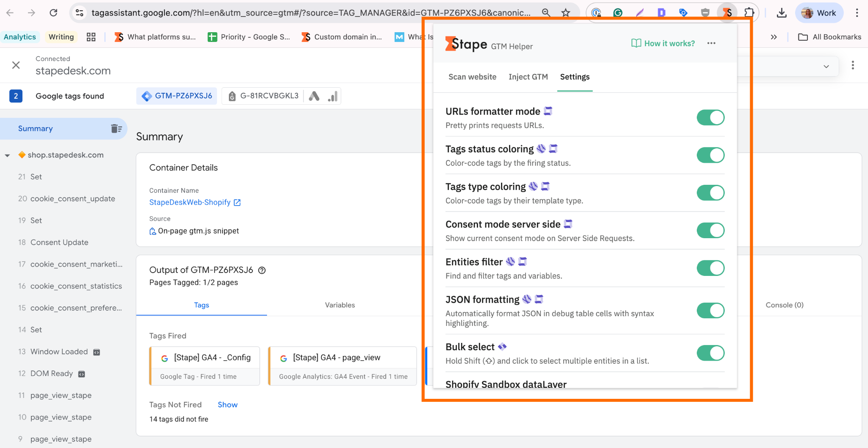This screenshot has height=448, width=868.
Task: Toggle URLs formatter mode switch
Action: (711, 117)
